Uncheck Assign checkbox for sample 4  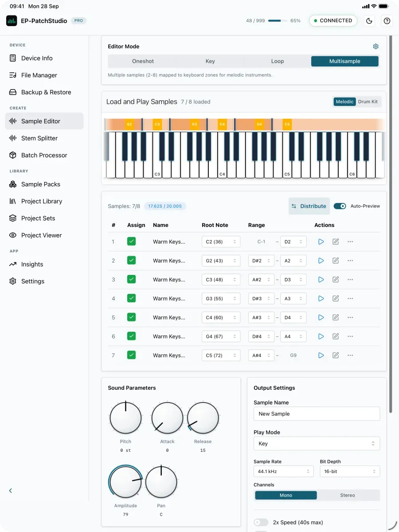131,298
